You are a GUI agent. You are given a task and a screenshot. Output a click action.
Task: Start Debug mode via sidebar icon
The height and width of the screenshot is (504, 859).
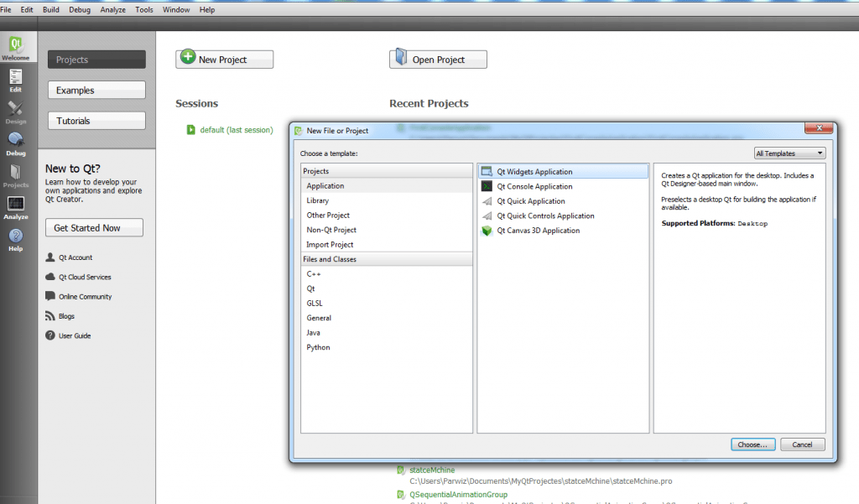coord(16,143)
